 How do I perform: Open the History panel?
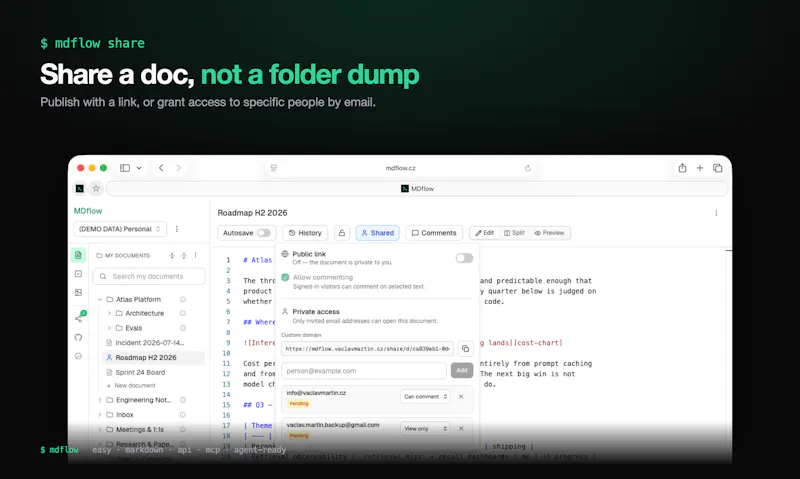tap(305, 233)
